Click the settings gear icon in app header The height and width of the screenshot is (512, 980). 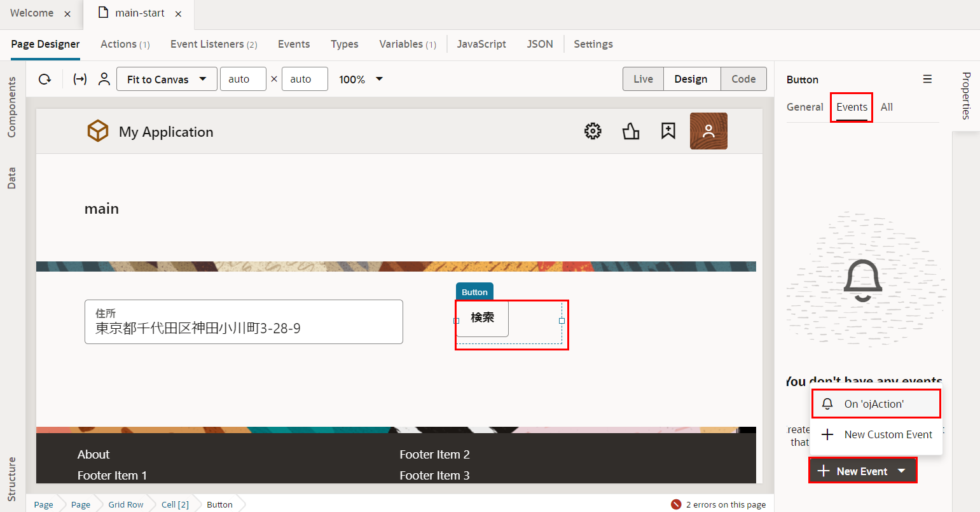point(593,132)
